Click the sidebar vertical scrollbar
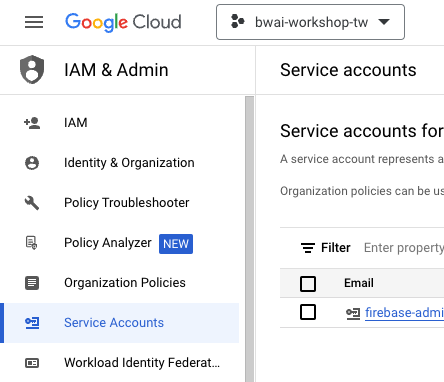This screenshot has height=382, width=444. (x=249, y=239)
